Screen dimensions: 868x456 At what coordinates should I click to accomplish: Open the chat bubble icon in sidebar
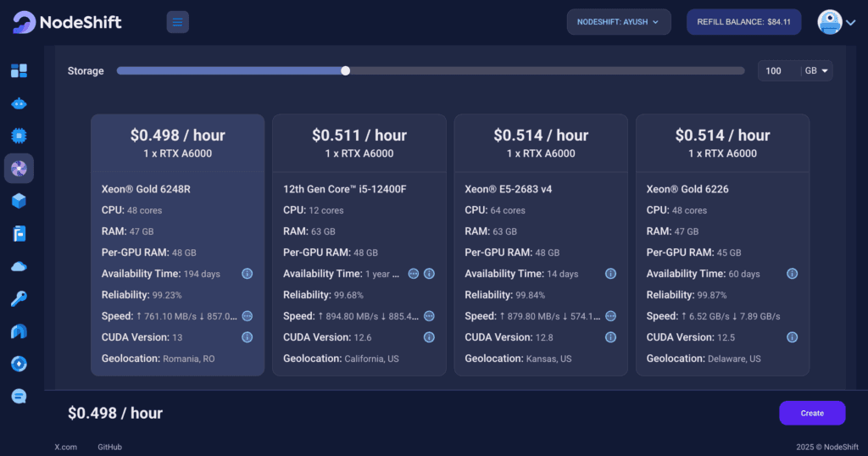pyautogui.click(x=19, y=396)
